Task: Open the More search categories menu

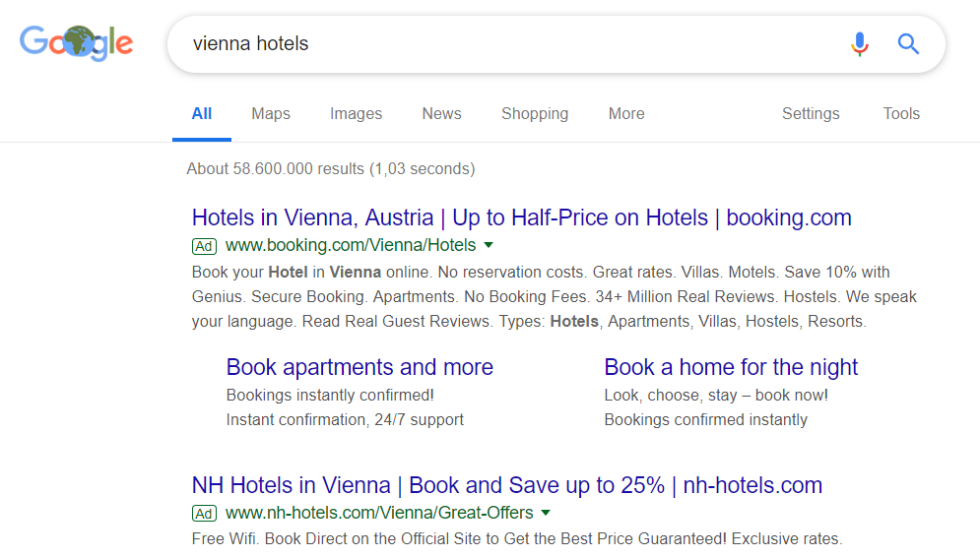Action: point(626,114)
